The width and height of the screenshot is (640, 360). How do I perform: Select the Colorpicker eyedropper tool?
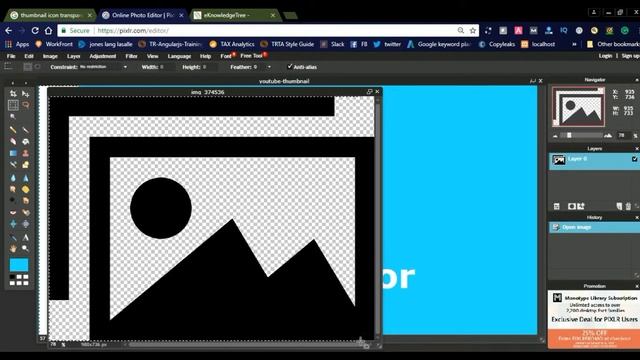[x=13, y=237]
